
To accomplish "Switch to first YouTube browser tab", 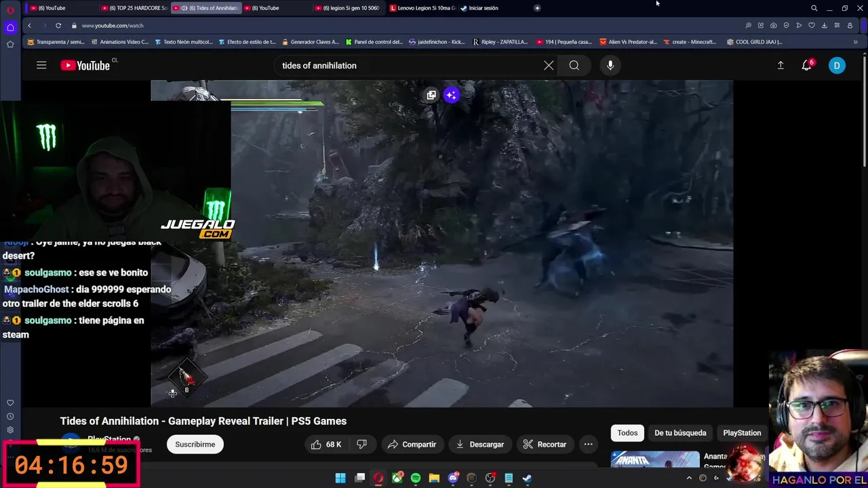I will pos(61,8).
